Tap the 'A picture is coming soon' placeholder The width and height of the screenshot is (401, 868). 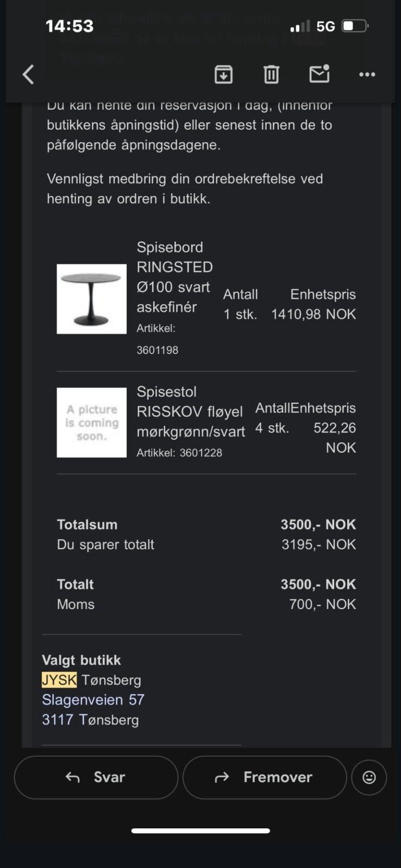tap(91, 422)
